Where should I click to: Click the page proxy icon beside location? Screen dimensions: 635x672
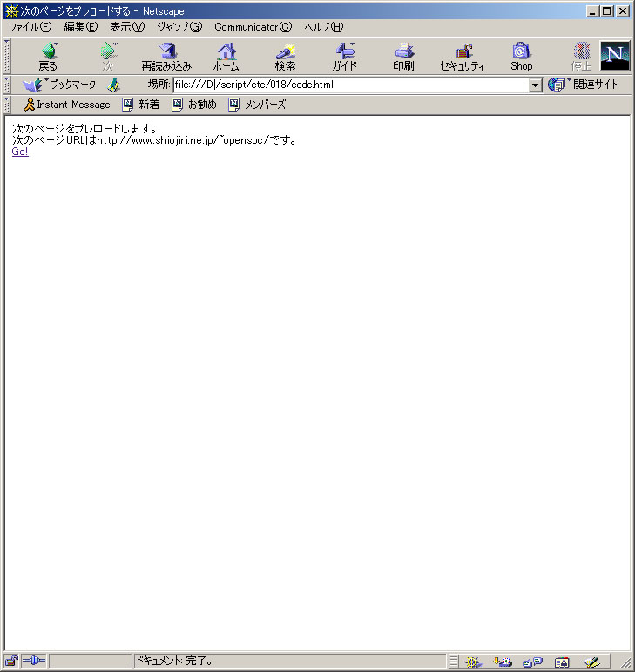[x=113, y=85]
